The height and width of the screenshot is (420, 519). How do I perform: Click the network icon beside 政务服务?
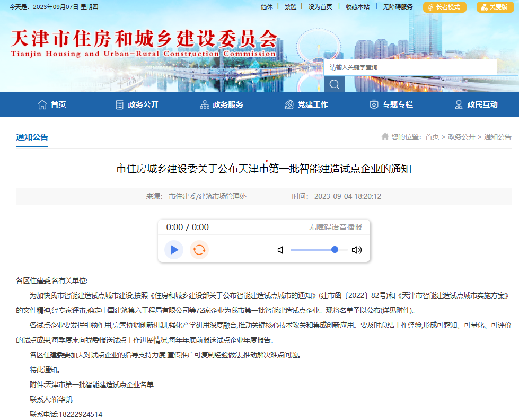[x=204, y=104]
